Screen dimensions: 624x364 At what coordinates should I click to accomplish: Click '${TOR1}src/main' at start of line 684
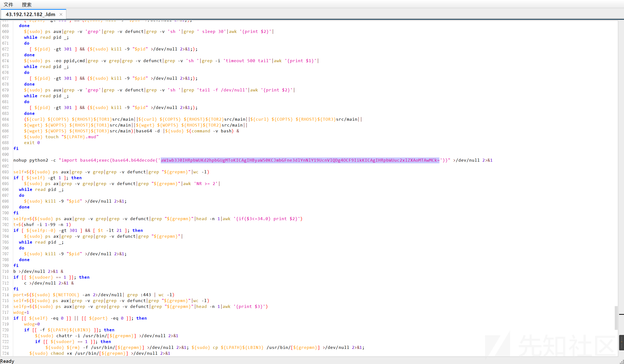(x=114, y=119)
